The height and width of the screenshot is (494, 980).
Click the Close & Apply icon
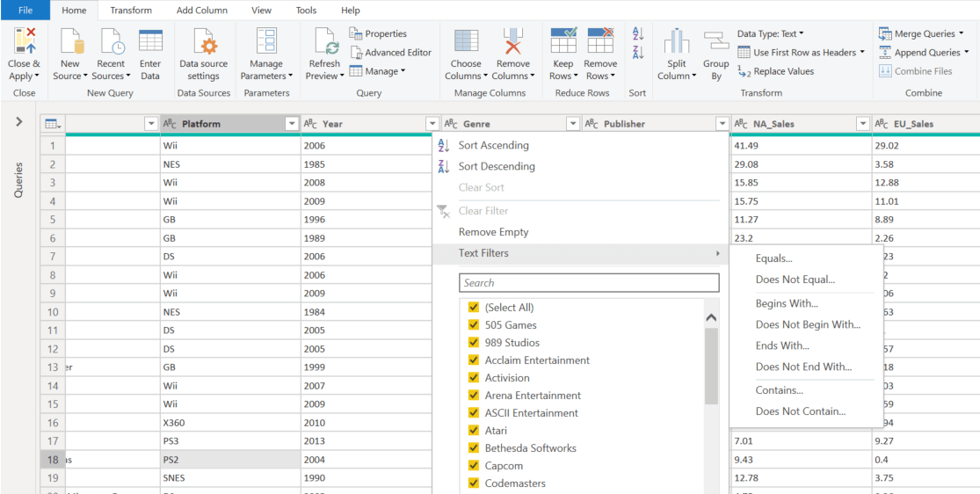pos(24,42)
